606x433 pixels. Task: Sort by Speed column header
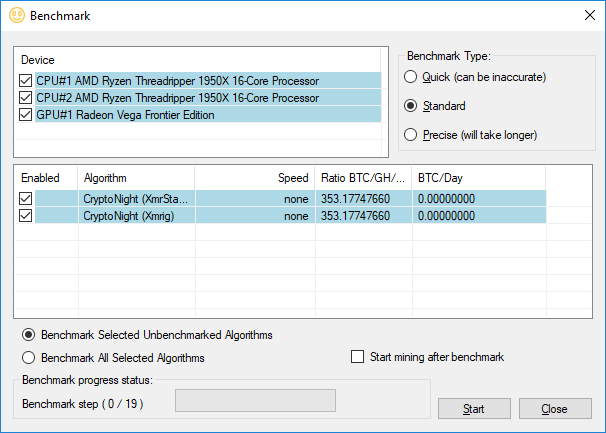[255, 178]
